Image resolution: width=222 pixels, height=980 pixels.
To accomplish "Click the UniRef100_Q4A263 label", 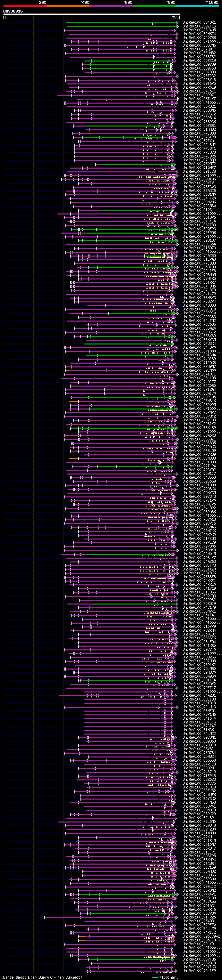I will tap(199, 561).
